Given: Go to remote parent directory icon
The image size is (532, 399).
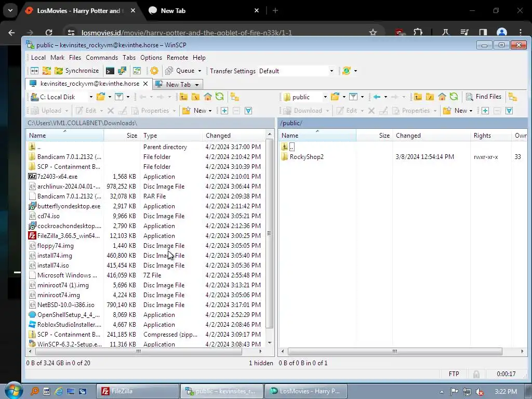Looking at the screenshot, I should tap(418, 97).
